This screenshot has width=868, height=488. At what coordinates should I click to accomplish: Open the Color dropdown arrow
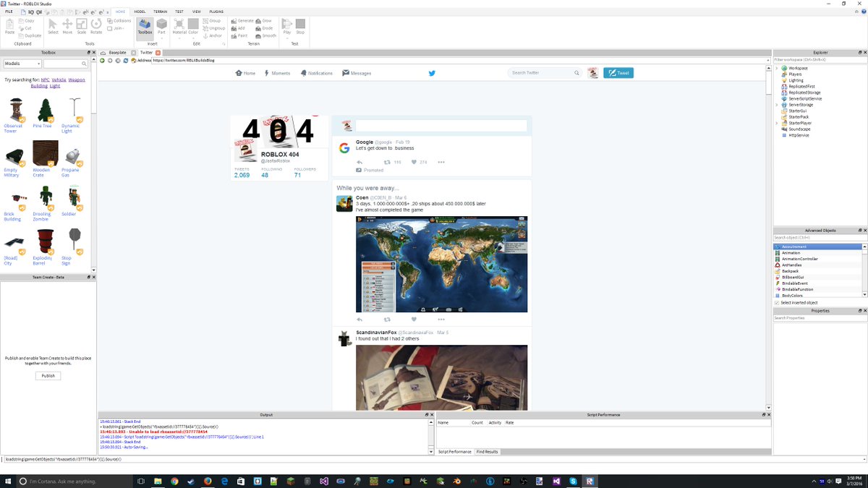click(x=193, y=38)
